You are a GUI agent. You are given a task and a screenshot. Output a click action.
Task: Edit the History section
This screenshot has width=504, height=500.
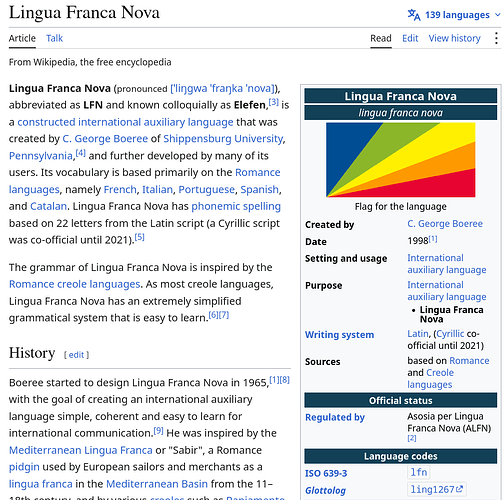point(76,355)
